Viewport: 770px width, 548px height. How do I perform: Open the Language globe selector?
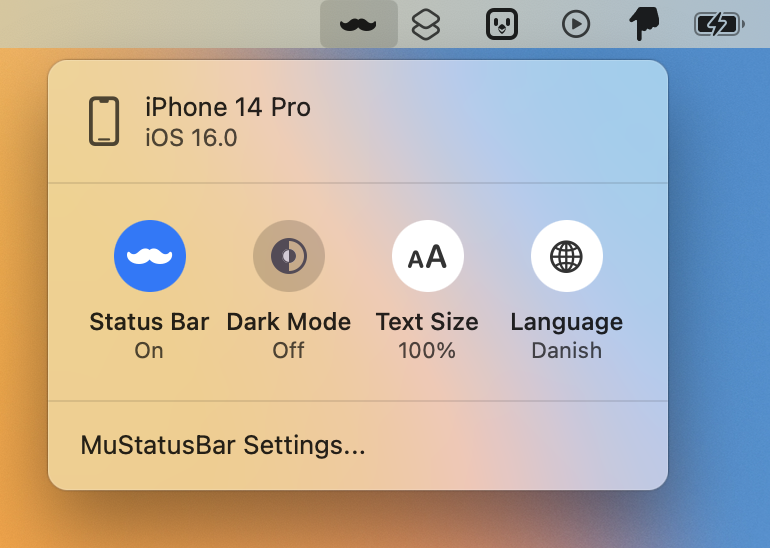567,256
